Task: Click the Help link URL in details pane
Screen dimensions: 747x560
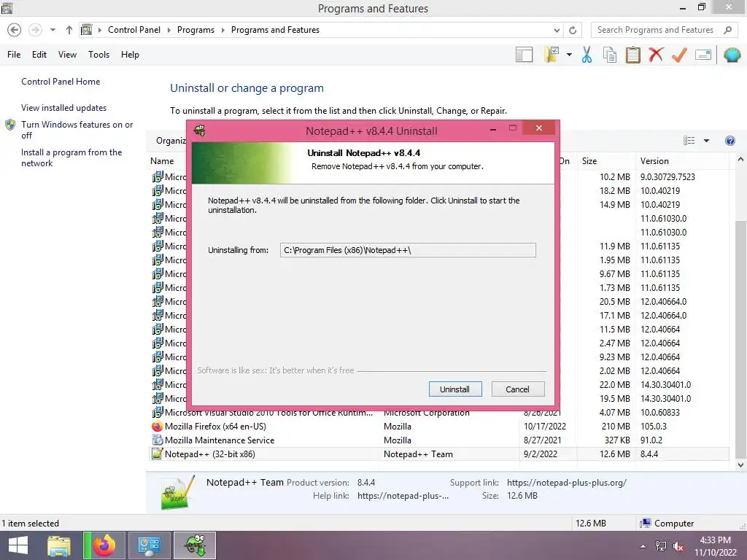Action: click(403, 496)
